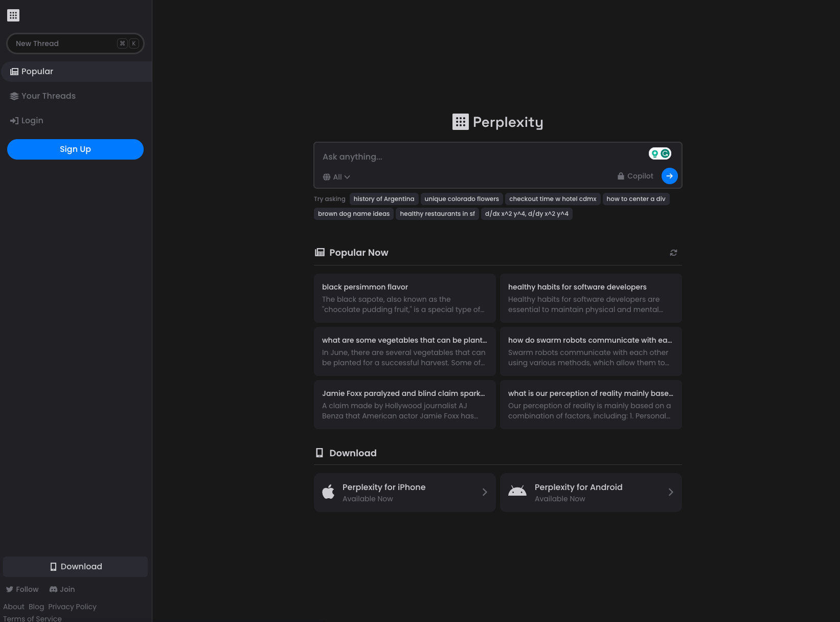Choose checkout time w hotel cdmx suggestion
This screenshot has height=622, width=840.
pos(553,199)
